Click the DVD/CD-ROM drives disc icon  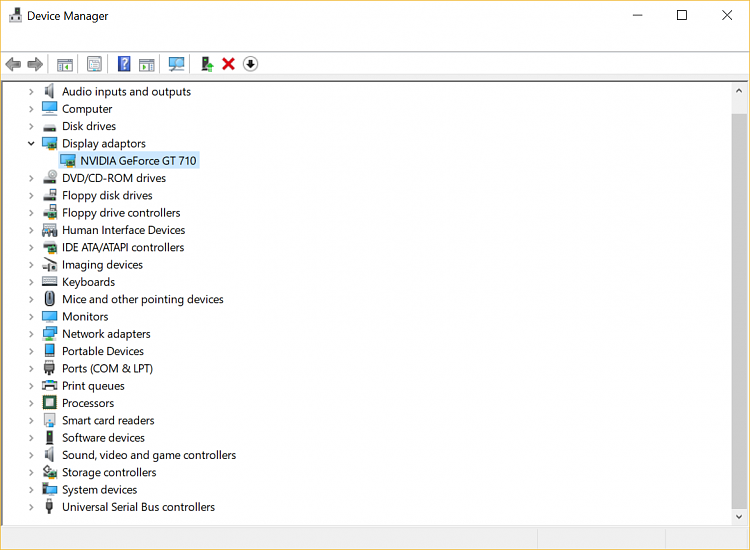point(50,177)
